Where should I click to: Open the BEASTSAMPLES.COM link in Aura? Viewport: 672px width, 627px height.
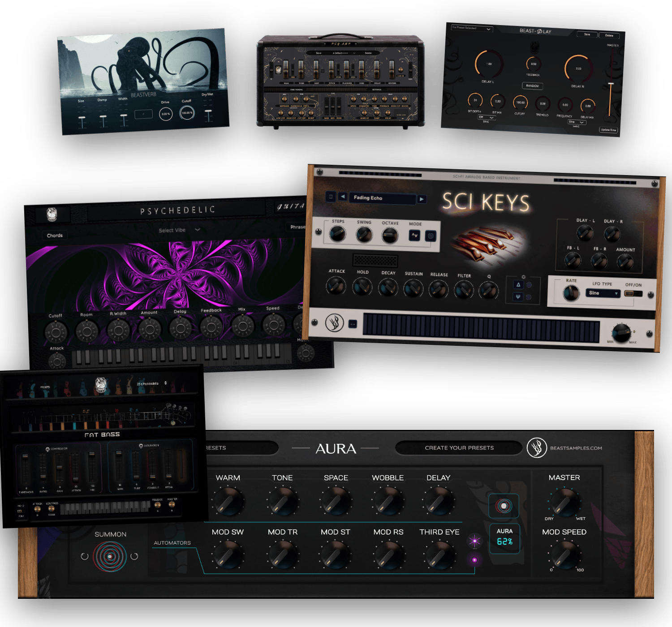click(x=576, y=448)
